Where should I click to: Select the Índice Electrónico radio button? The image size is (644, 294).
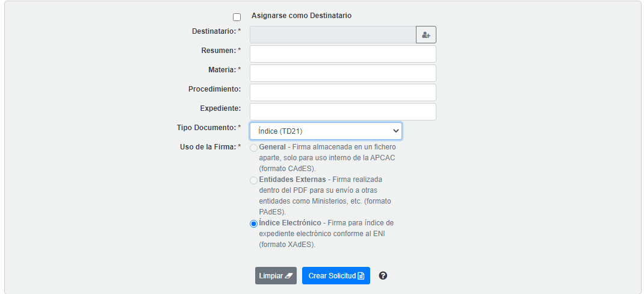[x=254, y=224]
